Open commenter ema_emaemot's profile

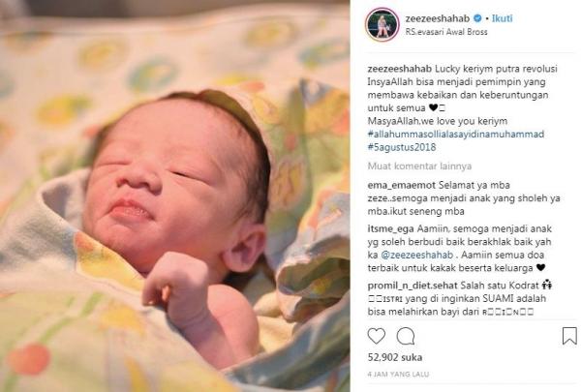coord(402,185)
